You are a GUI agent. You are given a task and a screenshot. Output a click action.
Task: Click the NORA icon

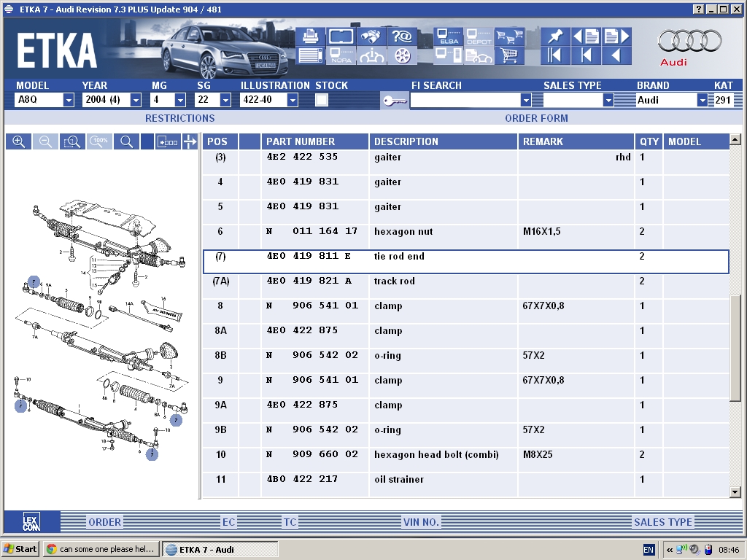coord(341,55)
